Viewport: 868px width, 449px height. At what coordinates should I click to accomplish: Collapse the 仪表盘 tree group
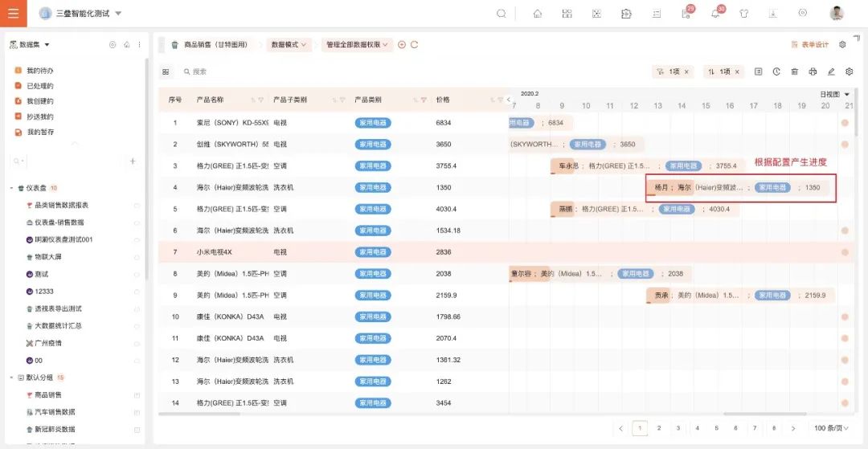click(11, 189)
